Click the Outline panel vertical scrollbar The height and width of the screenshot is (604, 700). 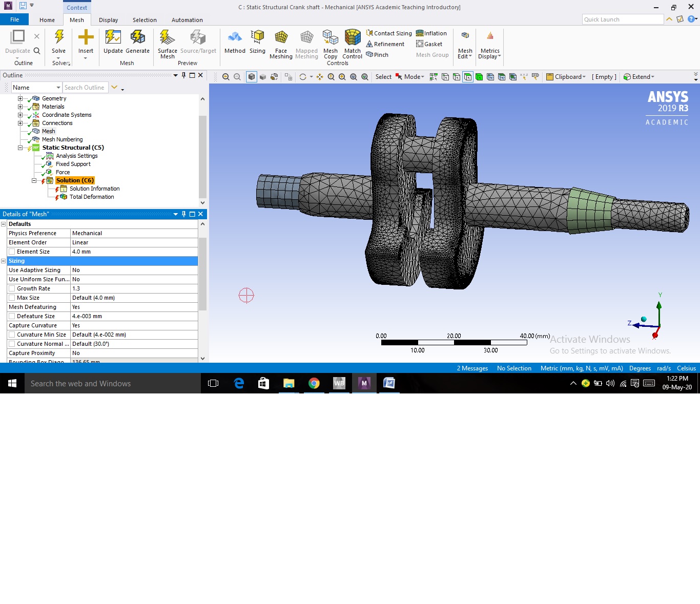coord(202,157)
